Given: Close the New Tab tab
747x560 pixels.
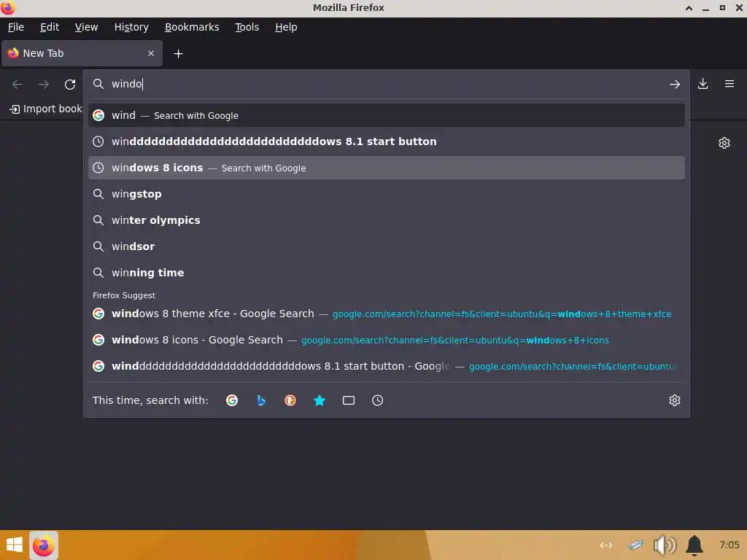Looking at the screenshot, I should tap(151, 53).
